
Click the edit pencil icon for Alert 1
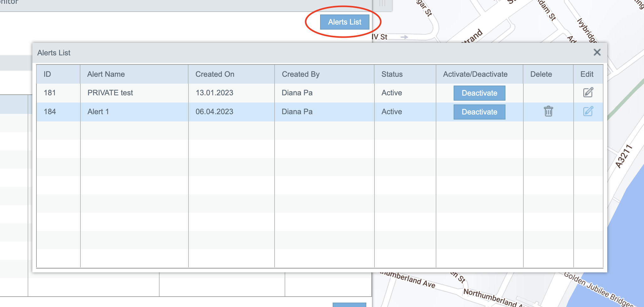pos(588,111)
